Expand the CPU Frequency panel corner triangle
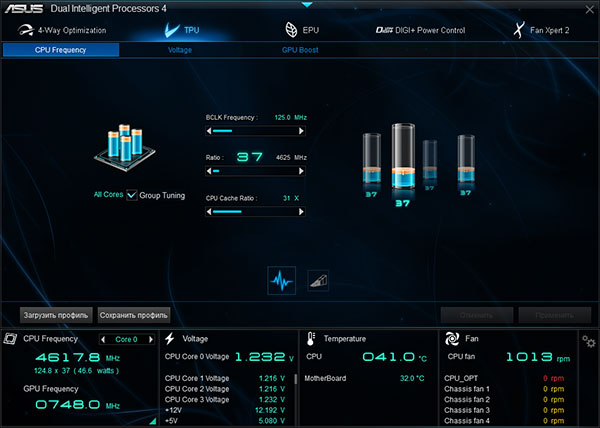Image resolution: width=600 pixels, height=428 pixels. click(153, 421)
